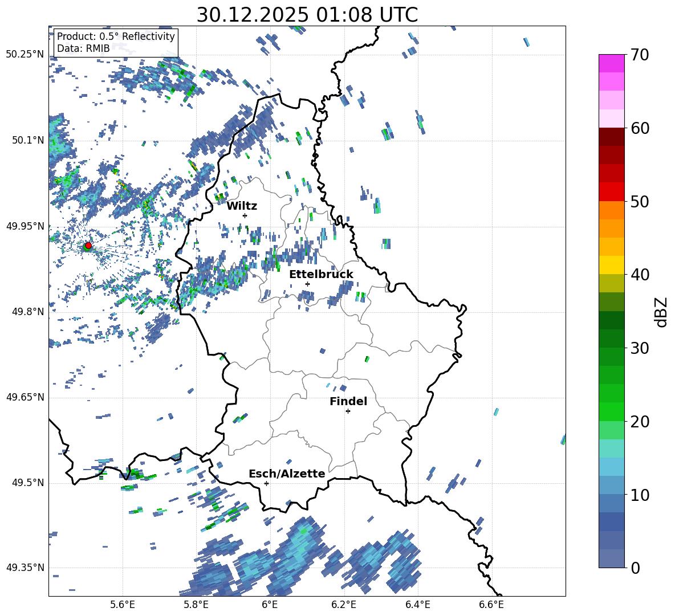Click the Esch/Alzette city label

click(x=287, y=474)
